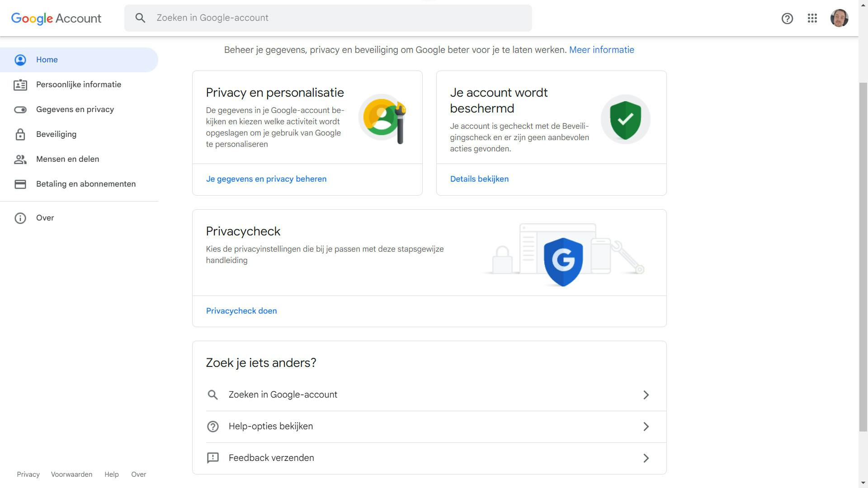
Task: Open the profile avatar picture
Action: tap(840, 18)
